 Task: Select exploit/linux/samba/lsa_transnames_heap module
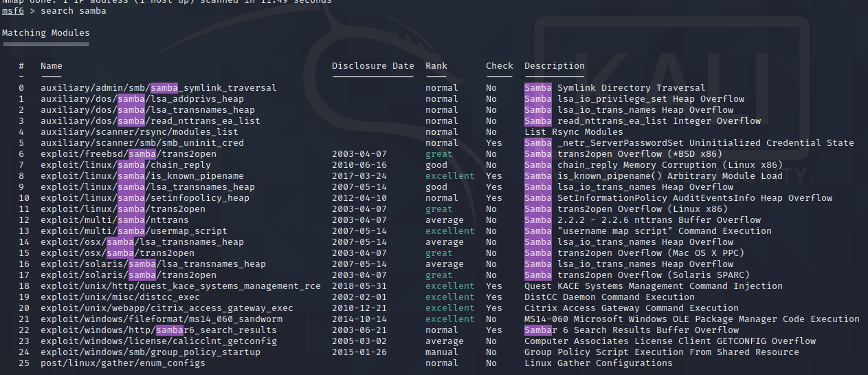click(148, 187)
